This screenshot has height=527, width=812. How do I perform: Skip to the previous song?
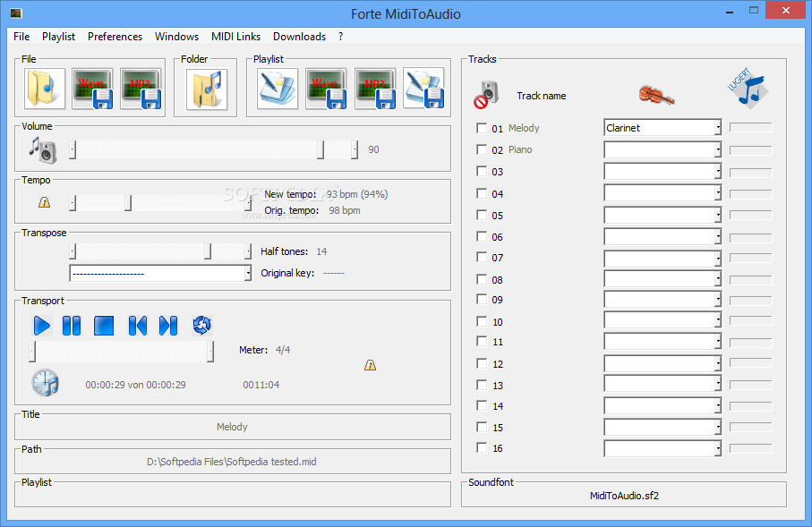pyautogui.click(x=138, y=326)
